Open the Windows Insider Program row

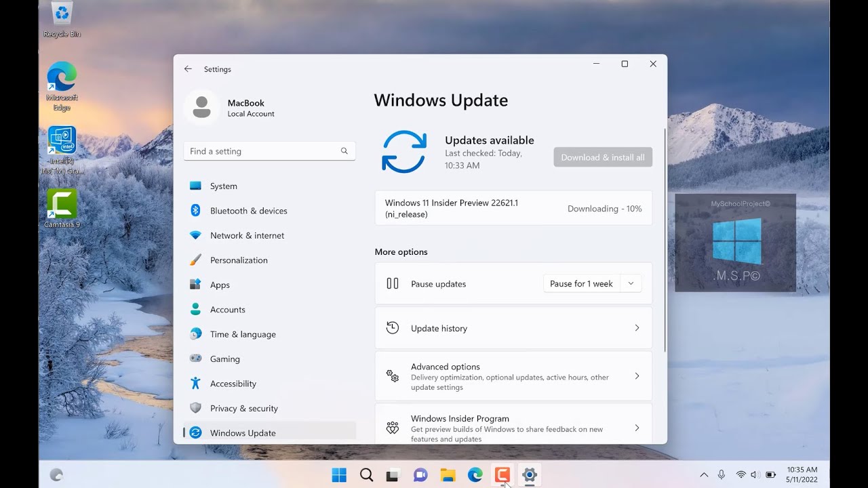pos(513,424)
